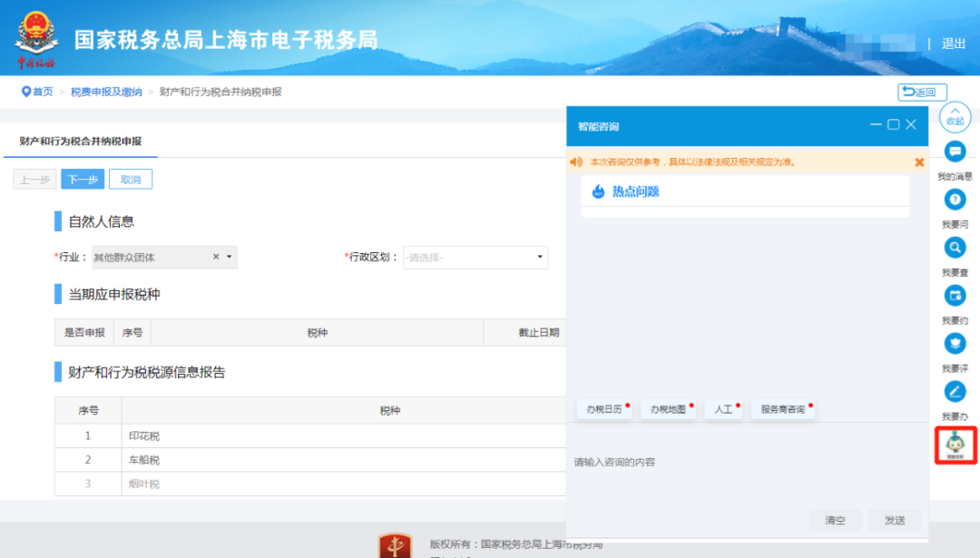980x558 pixels.
Task: Open 税费申报及缴纳 breadcrumb link
Action: tap(106, 92)
